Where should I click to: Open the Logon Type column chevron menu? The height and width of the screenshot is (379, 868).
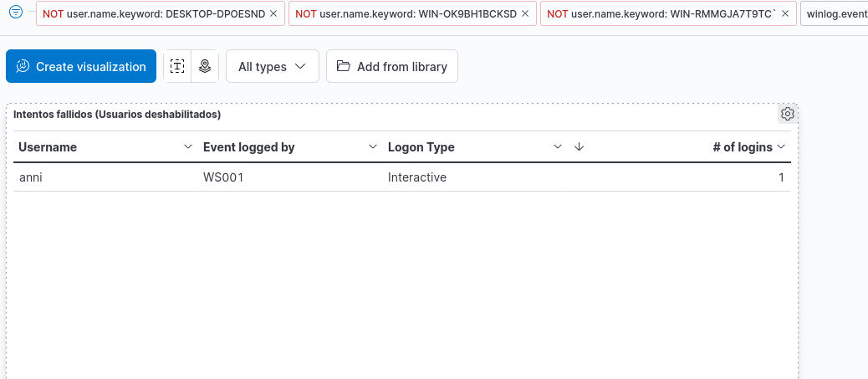558,146
